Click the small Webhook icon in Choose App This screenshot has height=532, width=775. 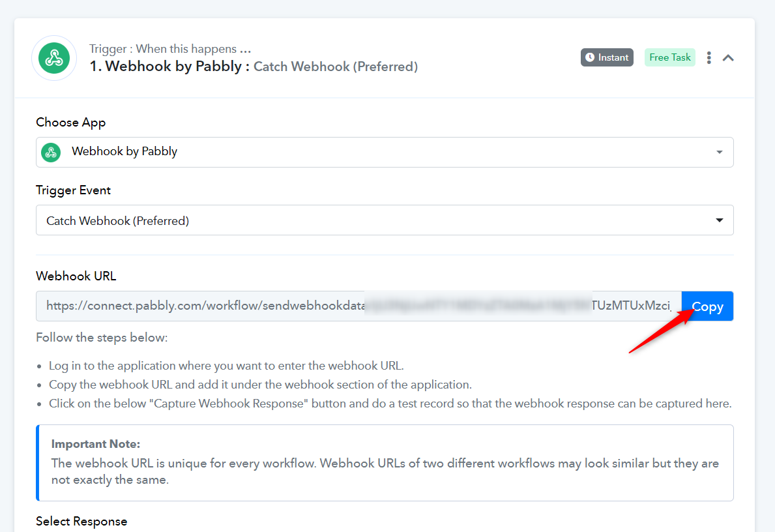(51, 152)
